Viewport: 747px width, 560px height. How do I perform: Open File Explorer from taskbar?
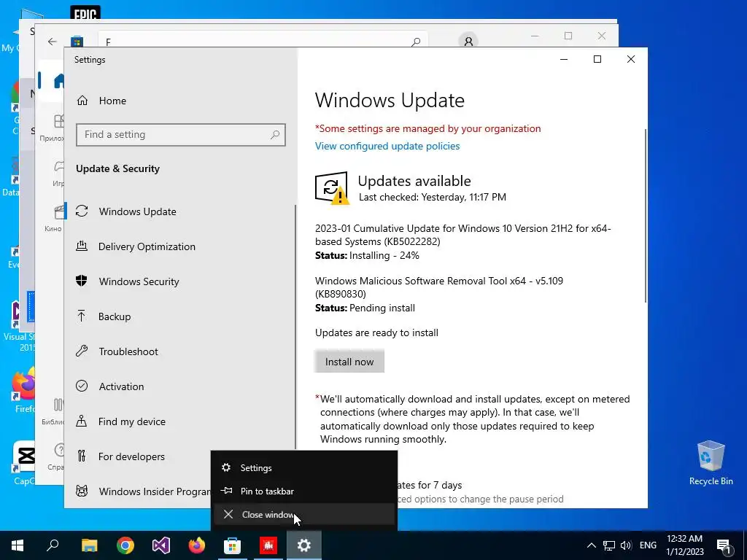click(89, 545)
